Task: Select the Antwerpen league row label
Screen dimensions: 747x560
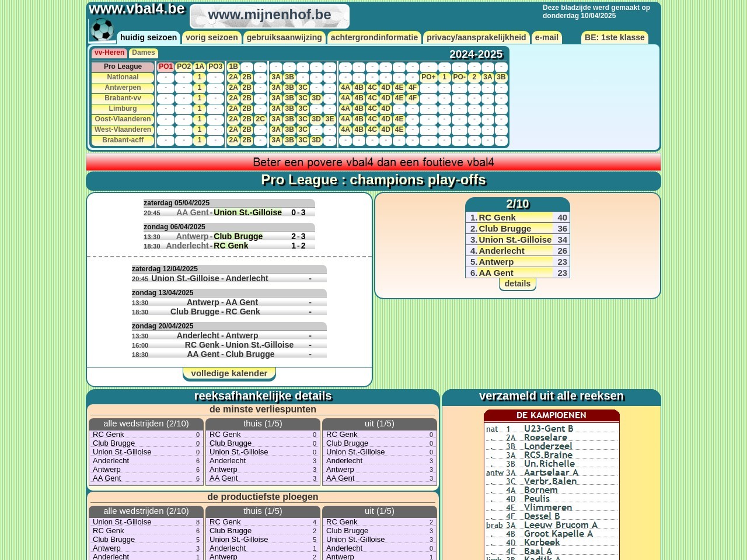Action: click(x=123, y=87)
